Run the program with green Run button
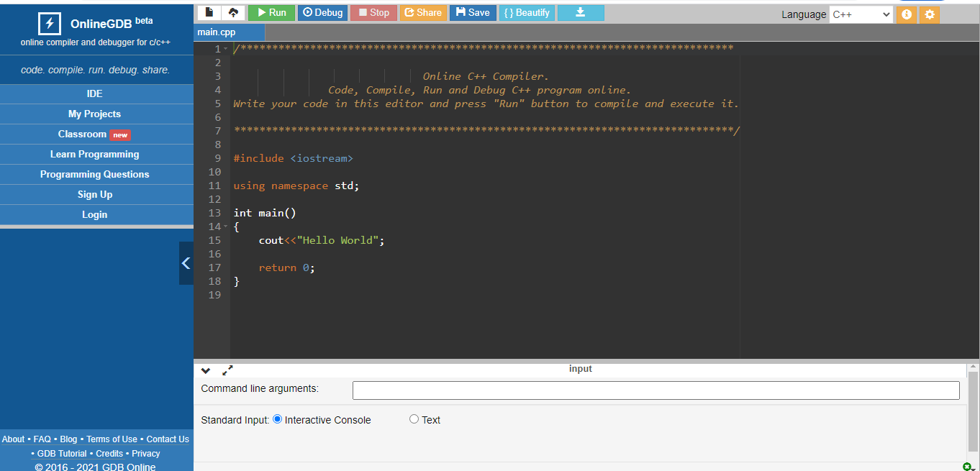The image size is (980, 471). [x=272, y=12]
